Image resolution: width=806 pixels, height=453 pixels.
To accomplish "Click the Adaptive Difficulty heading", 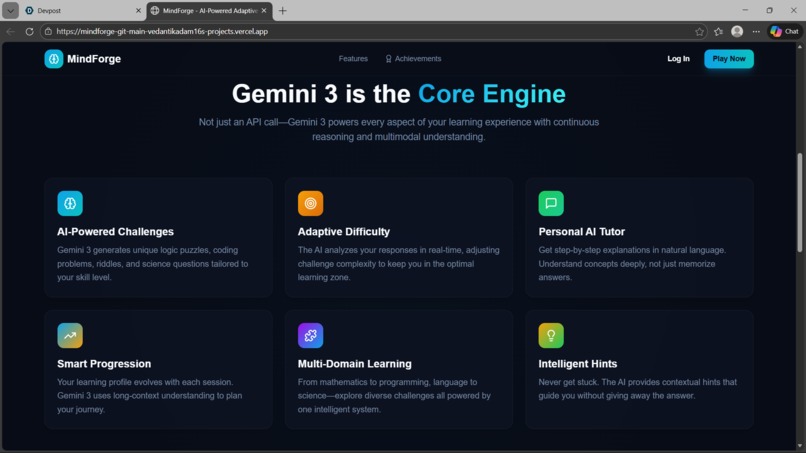I will tap(344, 232).
